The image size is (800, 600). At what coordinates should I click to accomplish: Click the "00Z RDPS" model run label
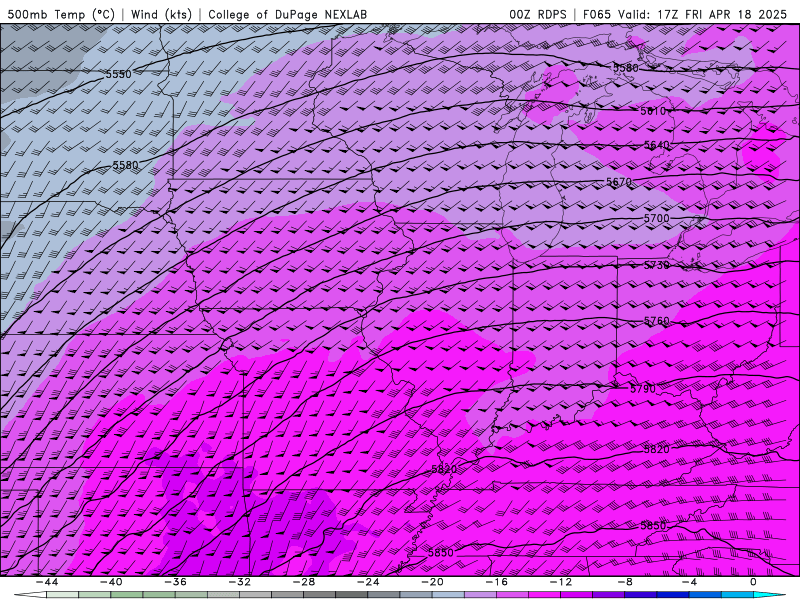(x=538, y=14)
